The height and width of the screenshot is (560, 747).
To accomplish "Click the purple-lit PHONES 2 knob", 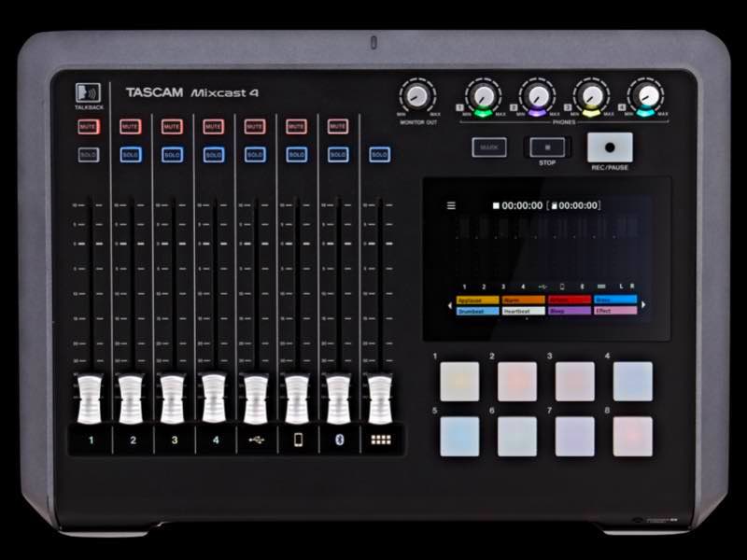I will tap(538, 96).
